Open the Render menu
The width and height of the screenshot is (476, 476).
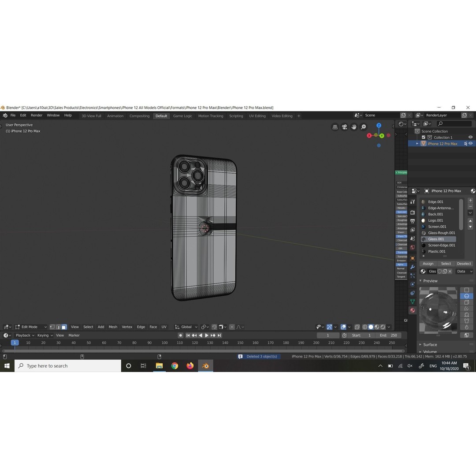pyautogui.click(x=37, y=115)
